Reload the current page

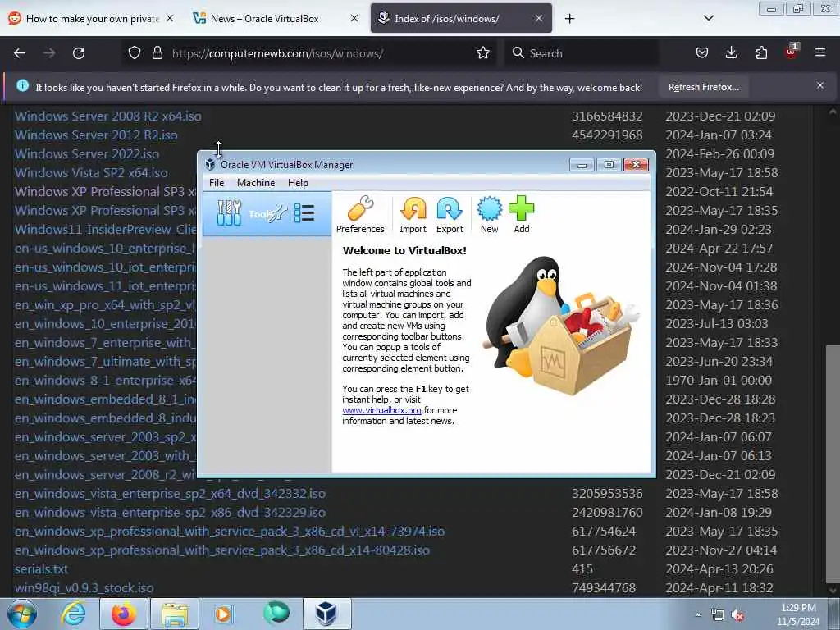(79, 53)
